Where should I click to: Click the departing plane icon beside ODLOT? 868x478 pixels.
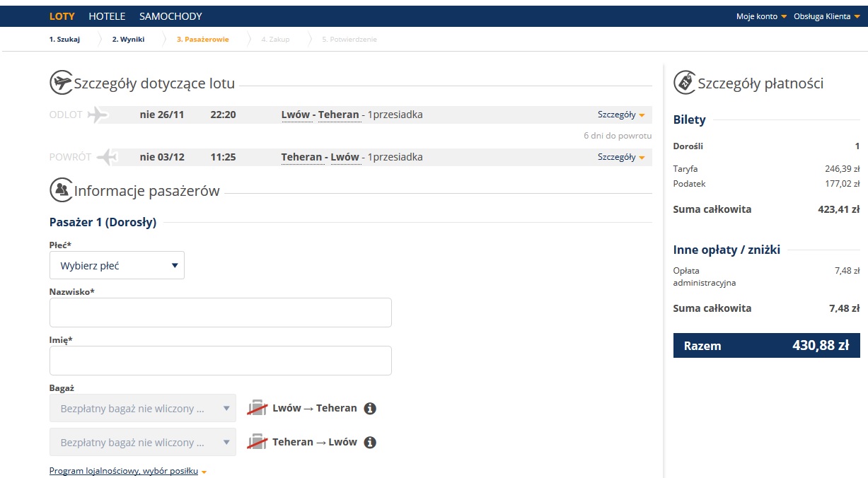point(98,115)
